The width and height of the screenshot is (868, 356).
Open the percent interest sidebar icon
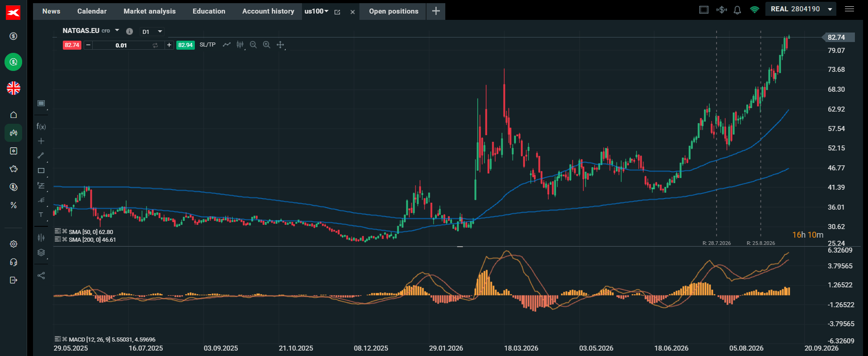click(14, 205)
